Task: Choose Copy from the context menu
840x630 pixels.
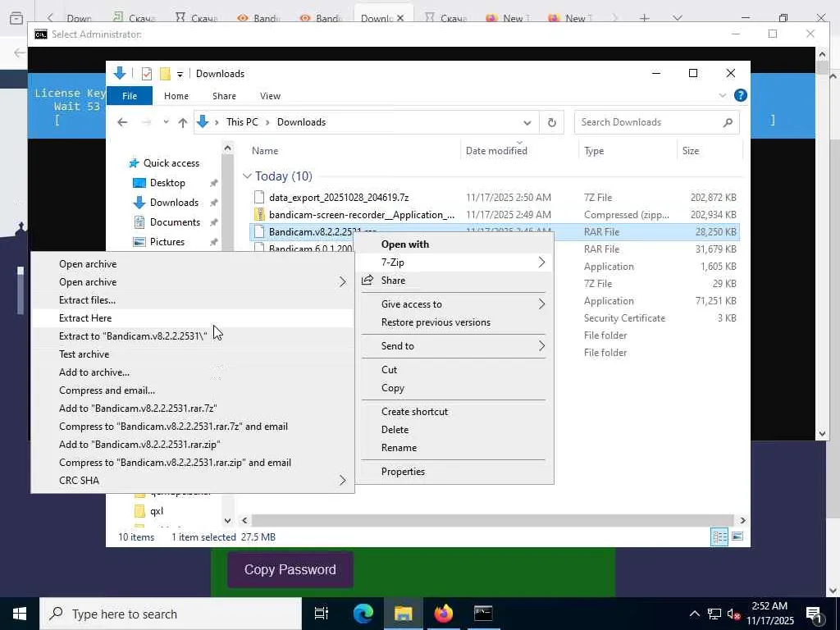Action: 453,388
